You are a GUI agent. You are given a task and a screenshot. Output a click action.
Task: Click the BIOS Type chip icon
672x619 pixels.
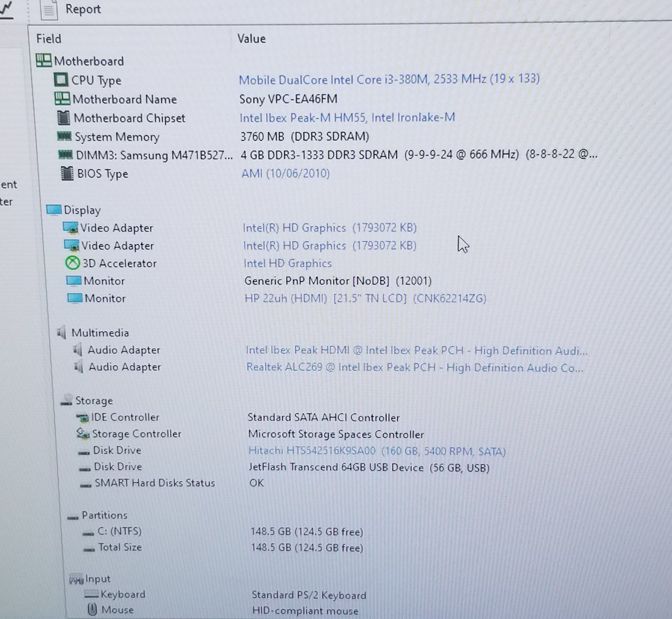pos(67,173)
